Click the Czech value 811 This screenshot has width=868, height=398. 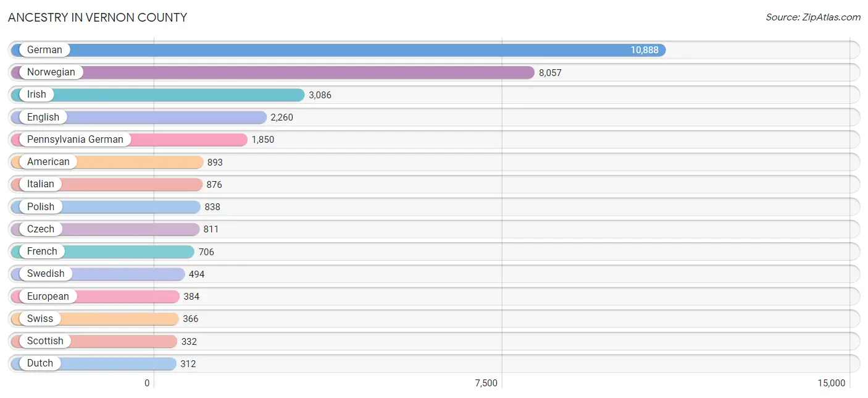[211, 229]
